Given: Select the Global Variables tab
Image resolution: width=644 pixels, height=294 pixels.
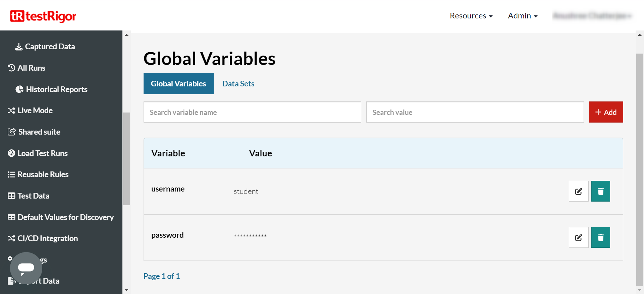Looking at the screenshot, I should (x=178, y=84).
